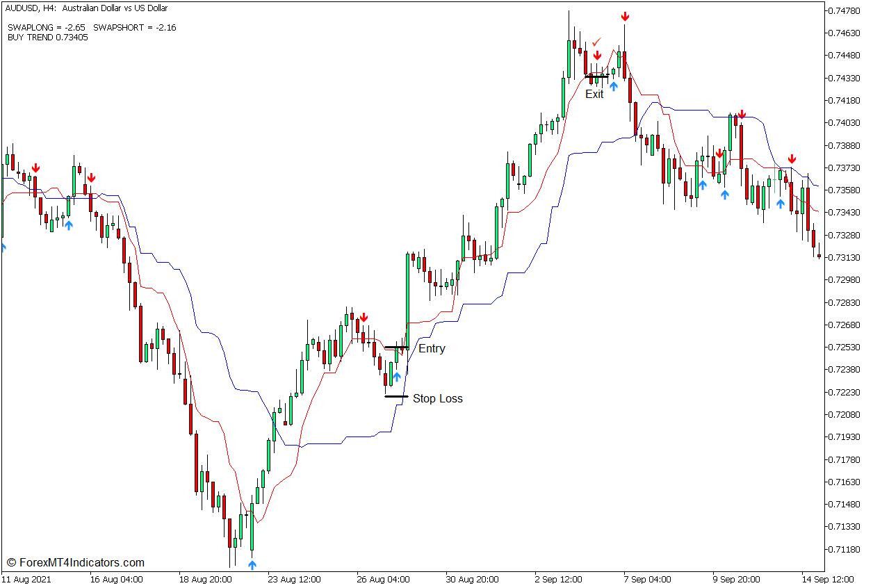The image size is (873, 588).
Task: Click the black Stop Loss horizontal line
Action: (x=396, y=396)
